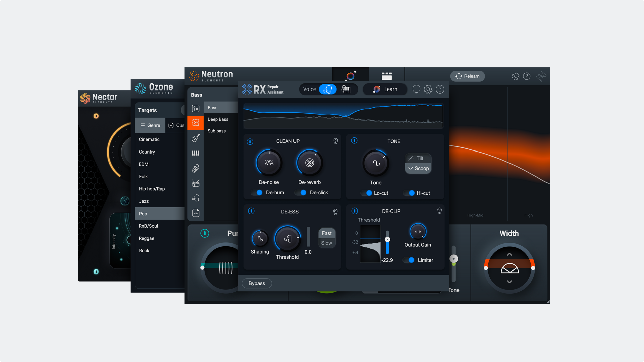The height and width of the screenshot is (362, 644).
Task: Select Deep Bass from the Bass list
Action: click(x=218, y=119)
